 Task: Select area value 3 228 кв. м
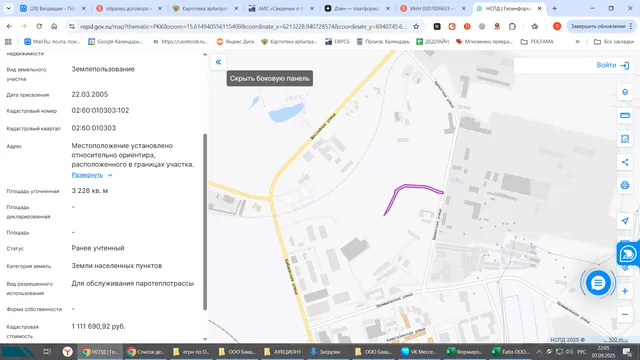coord(90,191)
